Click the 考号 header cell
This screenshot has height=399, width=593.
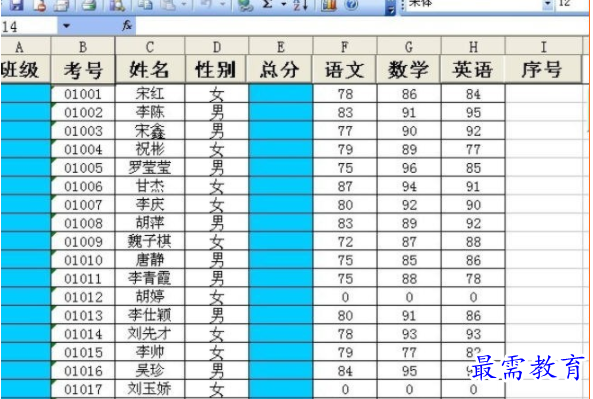tap(83, 70)
